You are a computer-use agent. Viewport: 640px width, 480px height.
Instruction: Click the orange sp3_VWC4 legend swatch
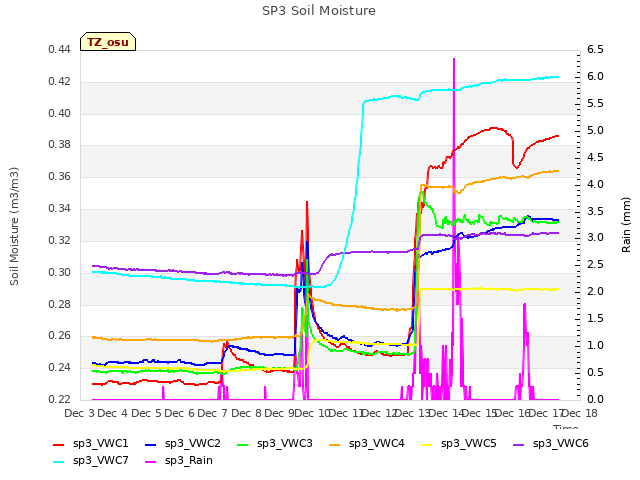pos(335,444)
